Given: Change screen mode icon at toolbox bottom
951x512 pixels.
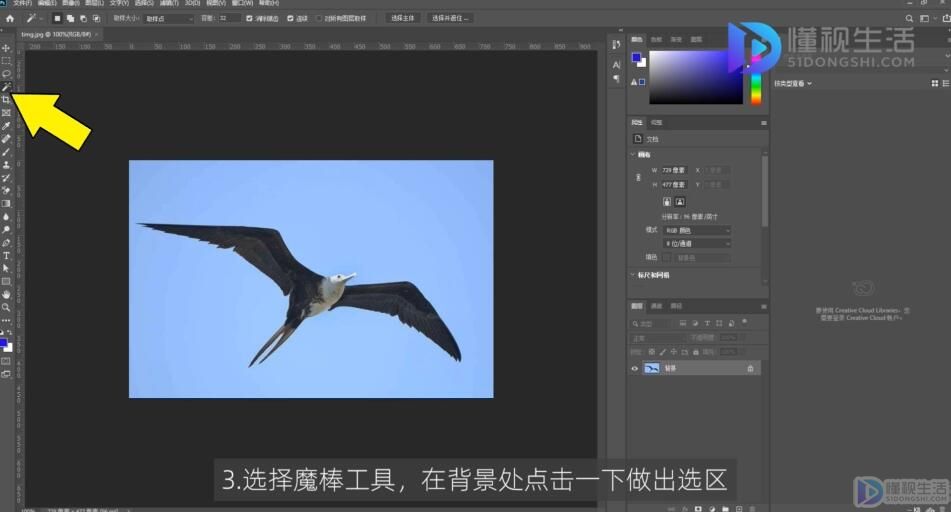Looking at the screenshot, I should pos(6,374).
